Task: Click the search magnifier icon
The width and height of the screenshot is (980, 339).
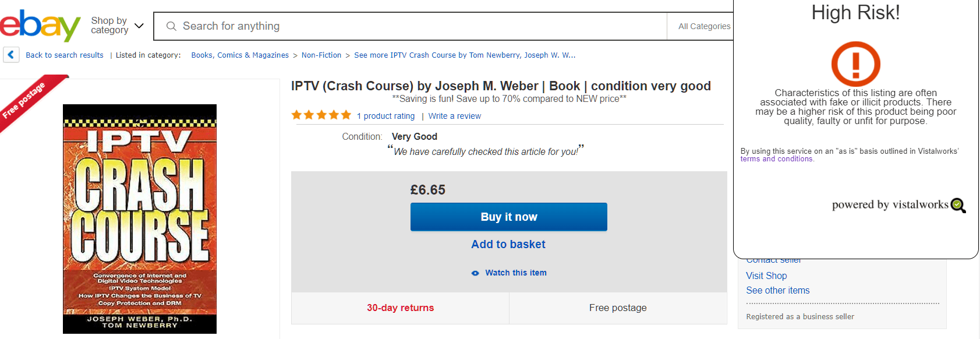Action: (171, 26)
